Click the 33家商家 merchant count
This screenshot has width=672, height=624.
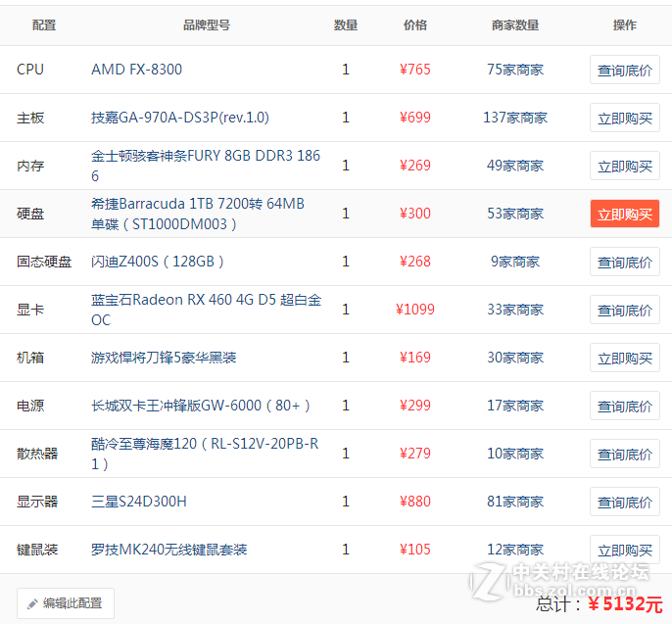pos(515,310)
